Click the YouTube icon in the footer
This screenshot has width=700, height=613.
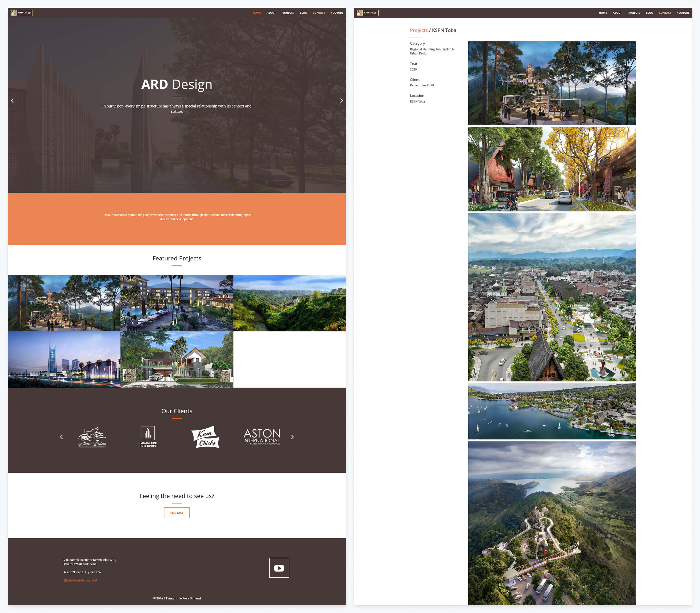tap(279, 568)
